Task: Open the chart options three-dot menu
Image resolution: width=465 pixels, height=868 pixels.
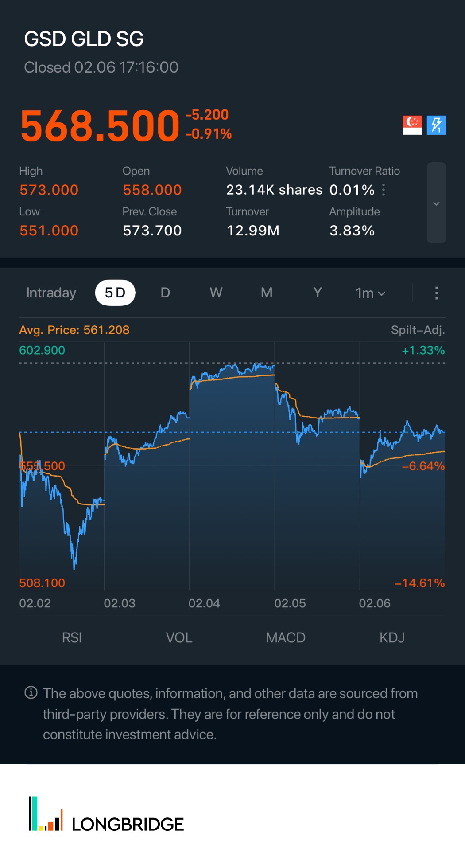Action: coord(436,293)
